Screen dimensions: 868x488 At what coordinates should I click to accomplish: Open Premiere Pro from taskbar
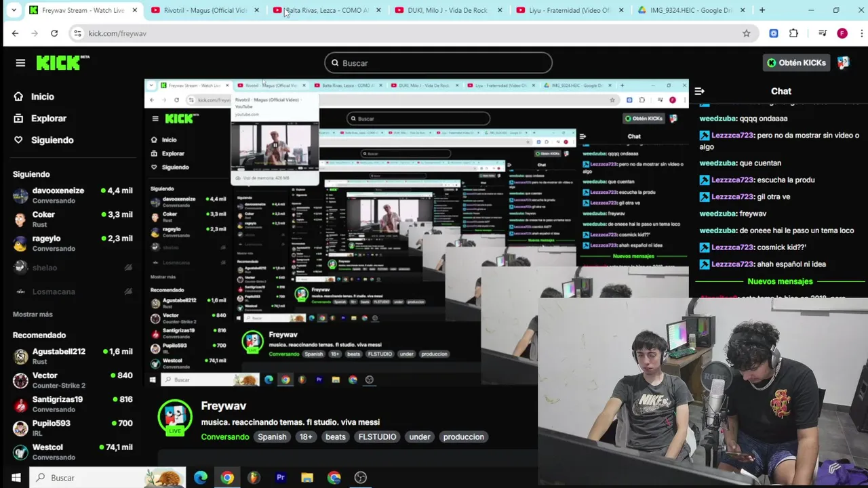tap(280, 478)
